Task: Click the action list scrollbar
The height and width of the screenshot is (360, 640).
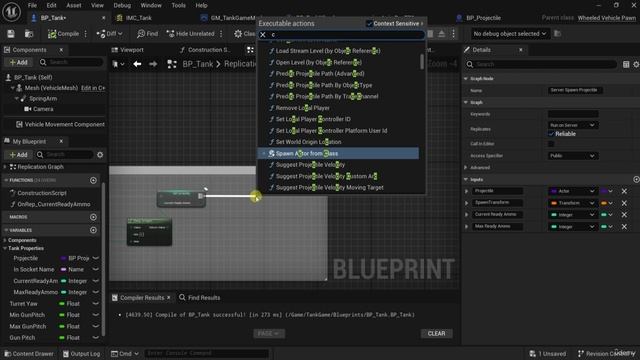Action: pyautogui.click(x=422, y=62)
